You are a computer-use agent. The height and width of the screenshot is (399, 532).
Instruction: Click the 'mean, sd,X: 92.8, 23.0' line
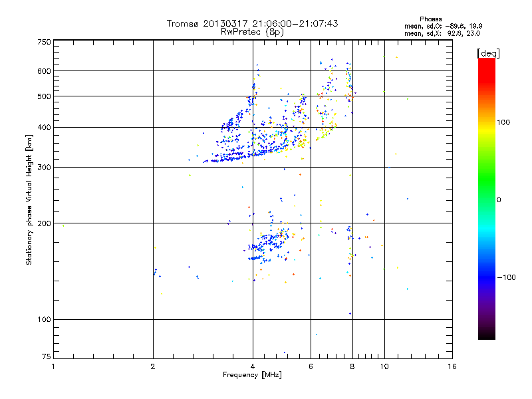[442, 33]
